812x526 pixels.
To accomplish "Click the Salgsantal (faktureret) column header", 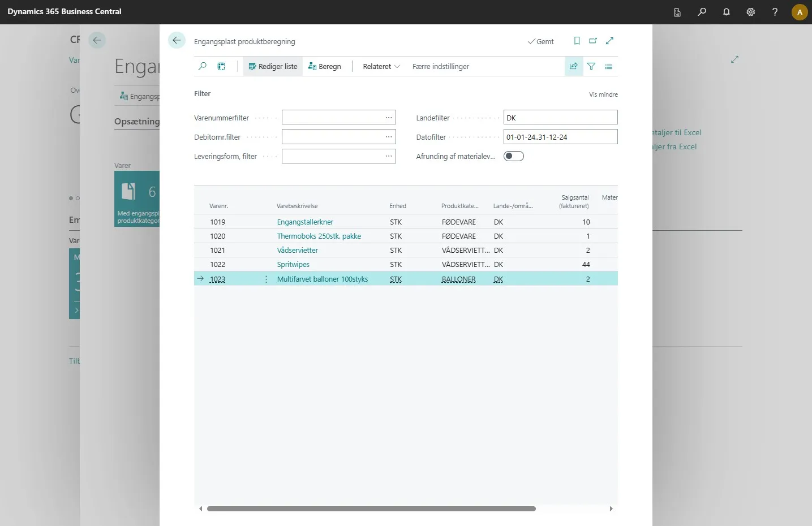I will [x=574, y=202].
